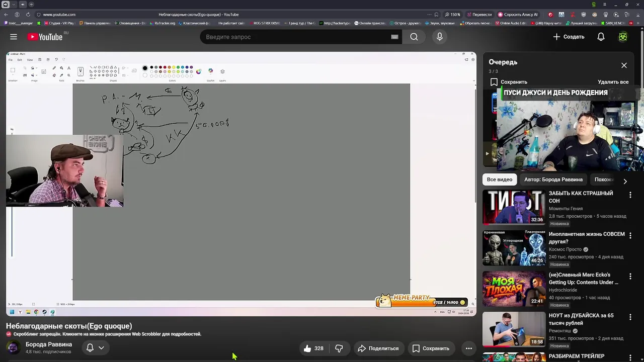This screenshot has width=644, height=362.
Task: Select the Автор: Борода Раввина chip
Action: (553, 179)
